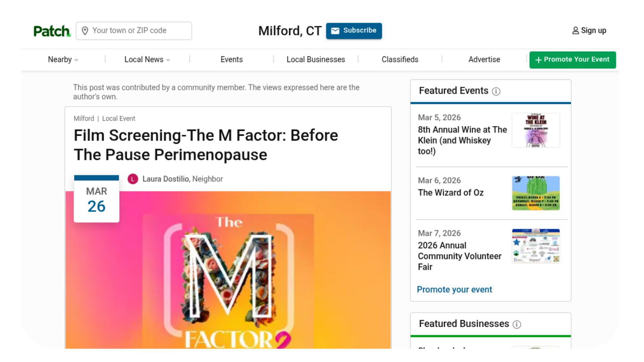Open the Wine at The Klein thumbnail
This screenshot has height=362, width=644.
[x=536, y=130]
